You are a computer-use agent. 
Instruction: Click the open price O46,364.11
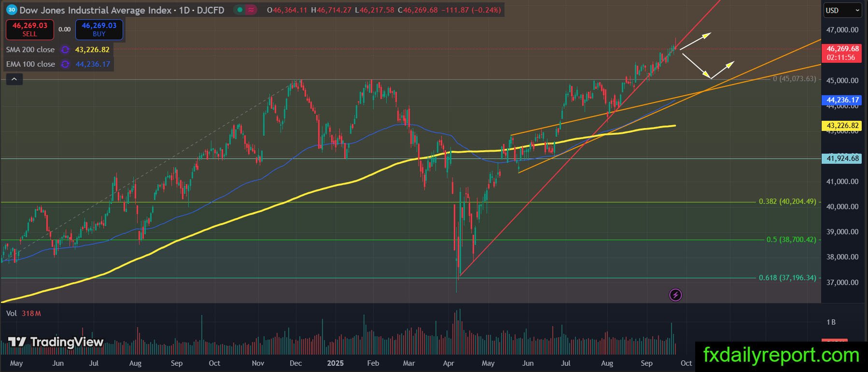tap(287, 10)
